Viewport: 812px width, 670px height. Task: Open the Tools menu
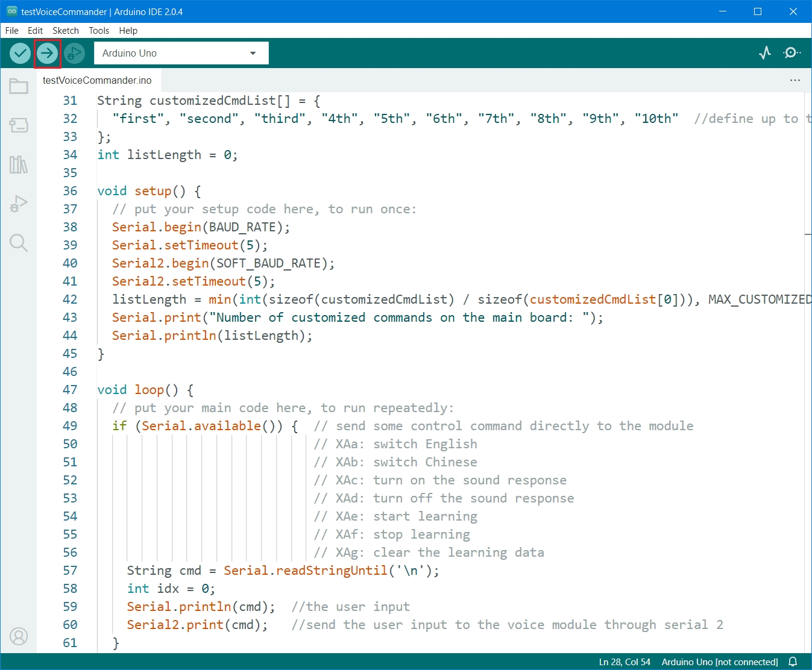[x=99, y=31]
